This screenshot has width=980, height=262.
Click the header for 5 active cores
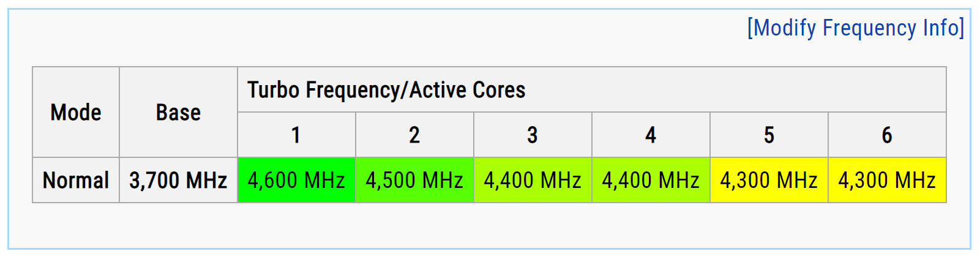tap(769, 135)
